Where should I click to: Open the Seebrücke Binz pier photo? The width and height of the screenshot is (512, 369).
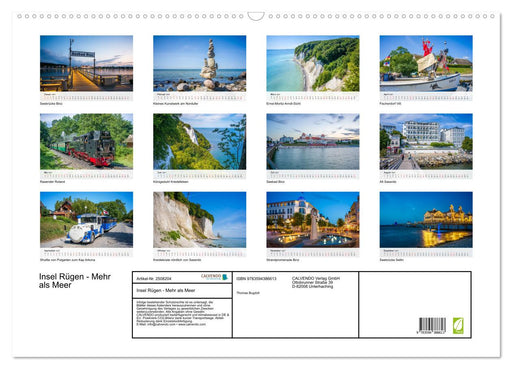pos(86,63)
